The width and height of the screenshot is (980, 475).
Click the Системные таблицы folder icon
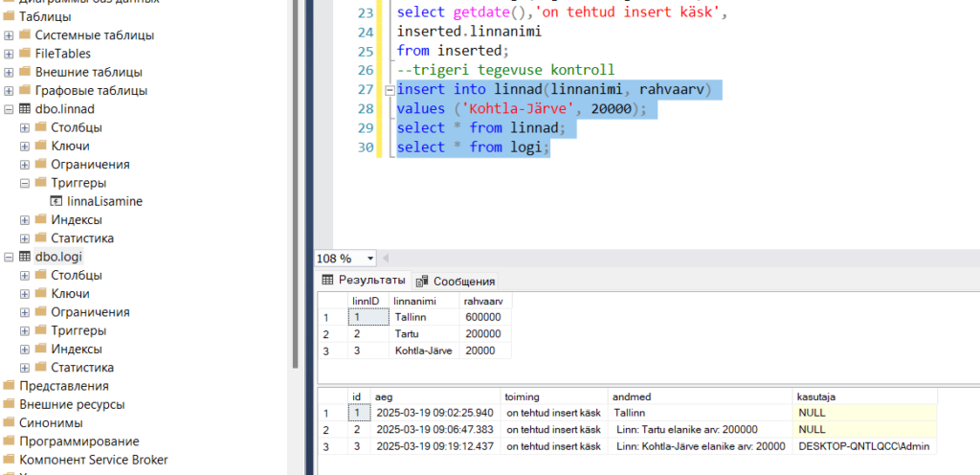click(24, 35)
